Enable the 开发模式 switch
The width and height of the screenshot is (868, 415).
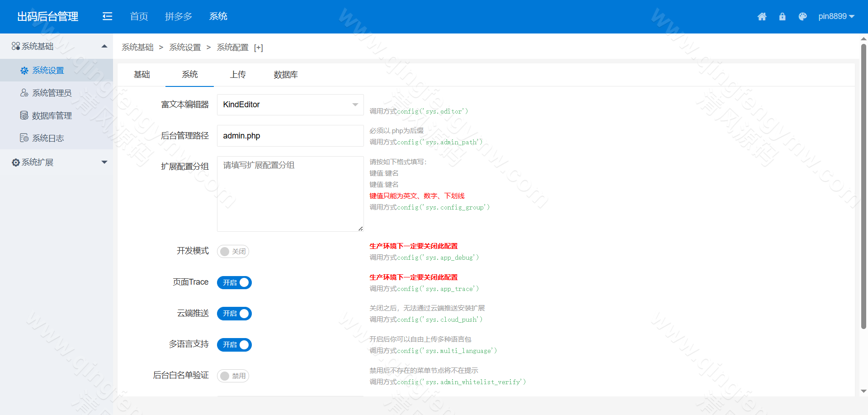[x=233, y=251]
